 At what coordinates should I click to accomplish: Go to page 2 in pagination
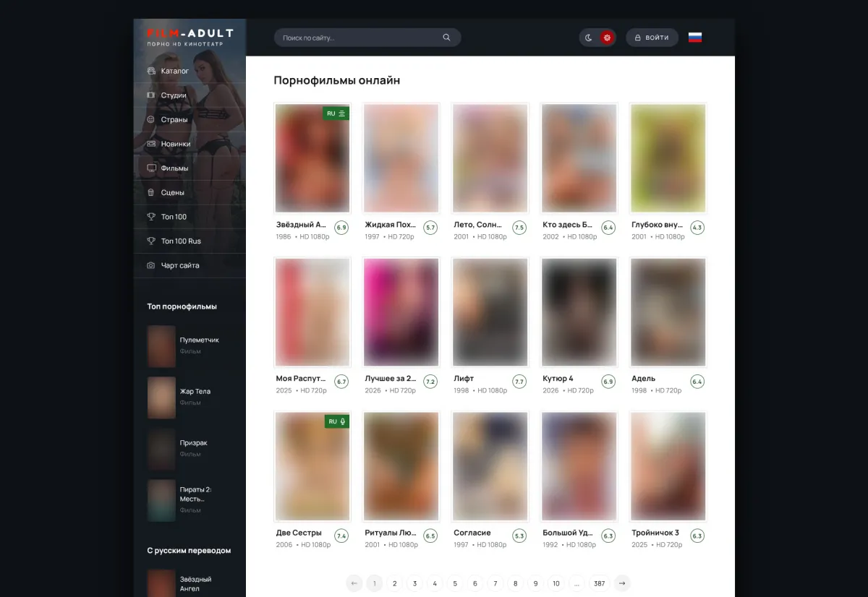[394, 583]
